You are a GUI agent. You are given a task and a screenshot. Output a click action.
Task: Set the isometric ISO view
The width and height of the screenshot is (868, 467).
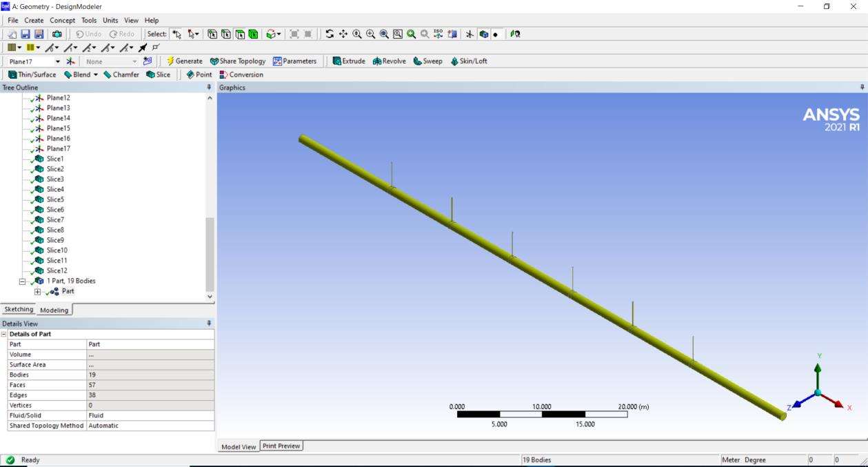tap(438, 34)
